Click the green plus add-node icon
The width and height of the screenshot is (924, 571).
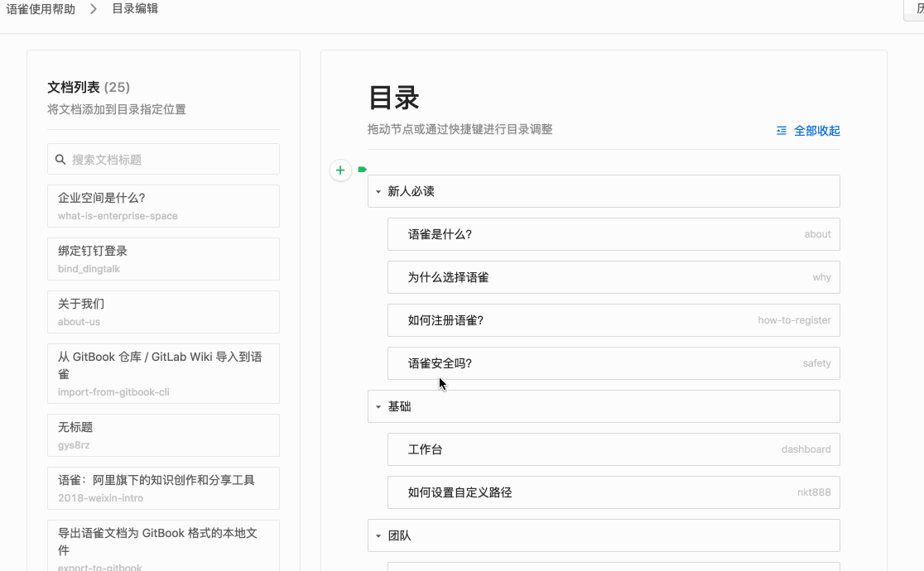click(x=340, y=170)
